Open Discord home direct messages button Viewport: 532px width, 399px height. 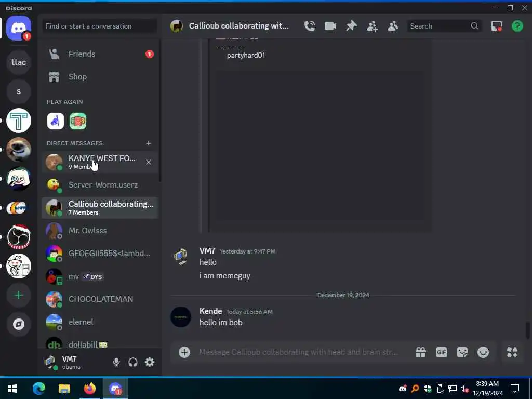[19, 28]
